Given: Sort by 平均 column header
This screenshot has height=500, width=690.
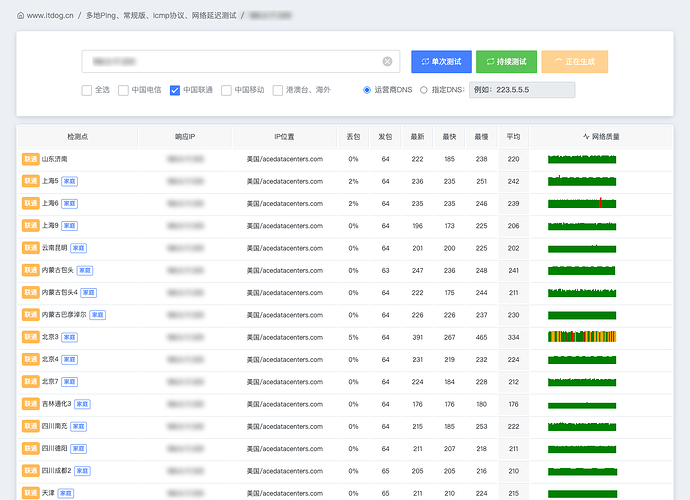Looking at the screenshot, I should pyautogui.click(x=513, y=136).
